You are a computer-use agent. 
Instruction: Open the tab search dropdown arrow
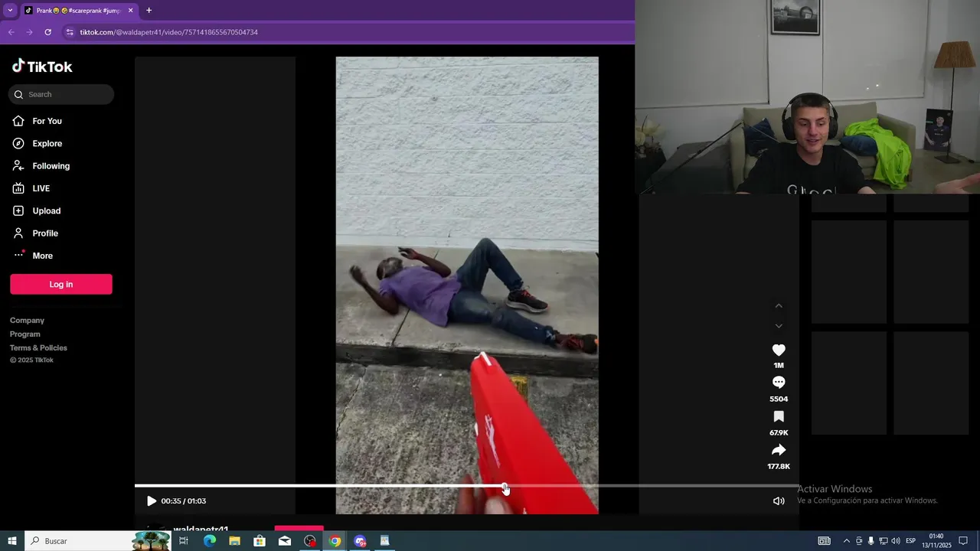[10, 11]
